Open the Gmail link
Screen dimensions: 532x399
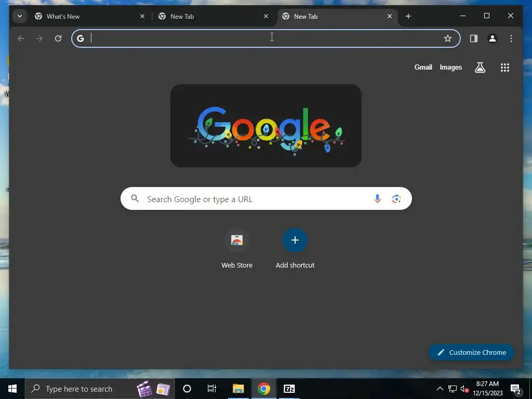423,67
